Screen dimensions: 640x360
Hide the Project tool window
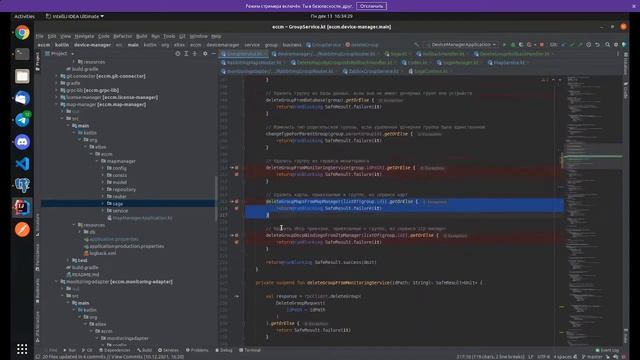pyautogui.click(x=213, y=53)
